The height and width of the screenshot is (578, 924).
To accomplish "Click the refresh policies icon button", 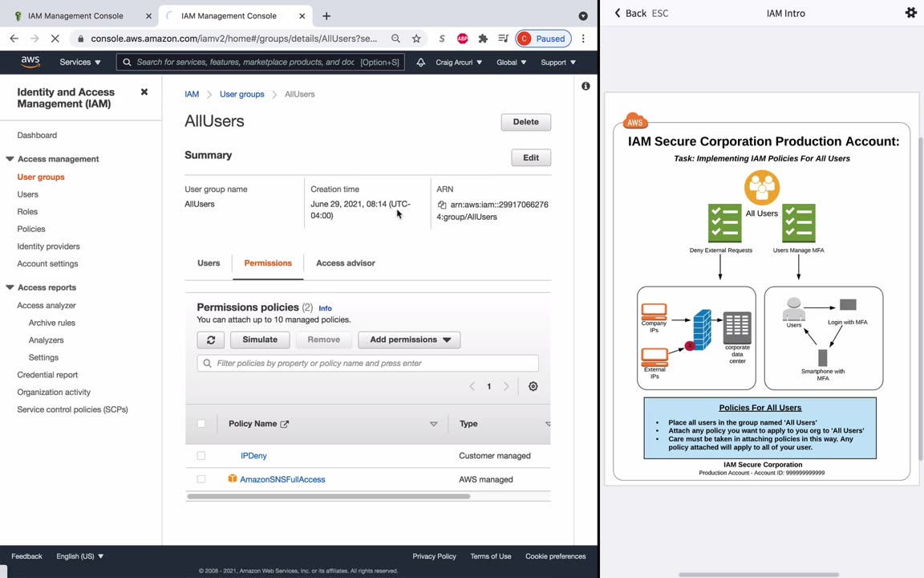I will 211,340.
